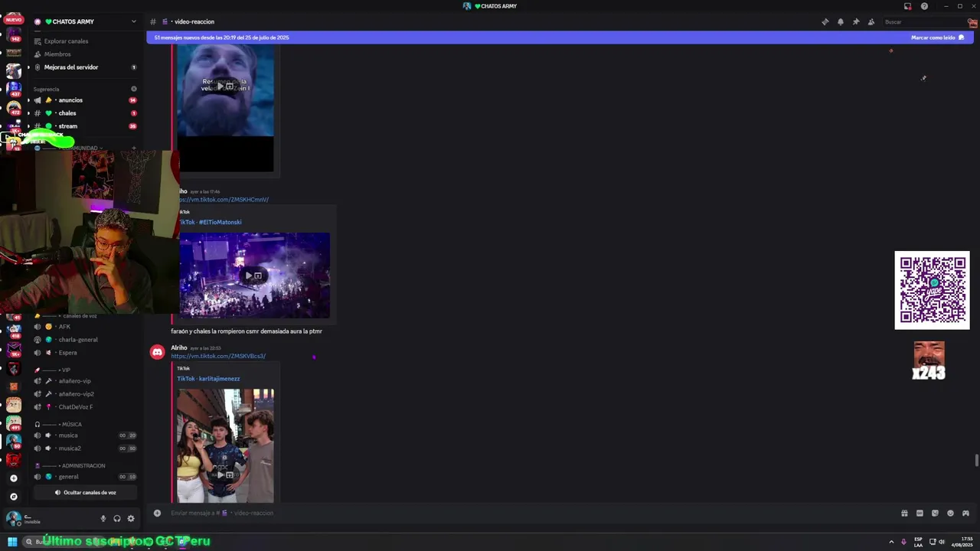The width and height of the screenshot is (980, 551).
Task: Open the red server icon above add server
Action: click(x=13, y=459)
